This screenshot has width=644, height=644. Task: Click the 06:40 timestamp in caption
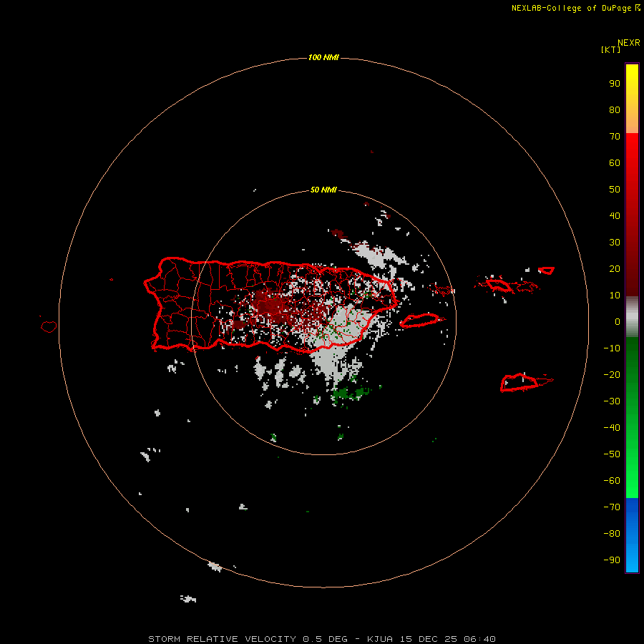[x=479, y=639]
